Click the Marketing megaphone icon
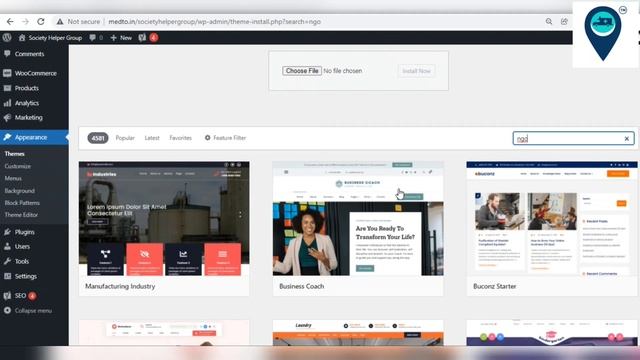 coord(7,118)
